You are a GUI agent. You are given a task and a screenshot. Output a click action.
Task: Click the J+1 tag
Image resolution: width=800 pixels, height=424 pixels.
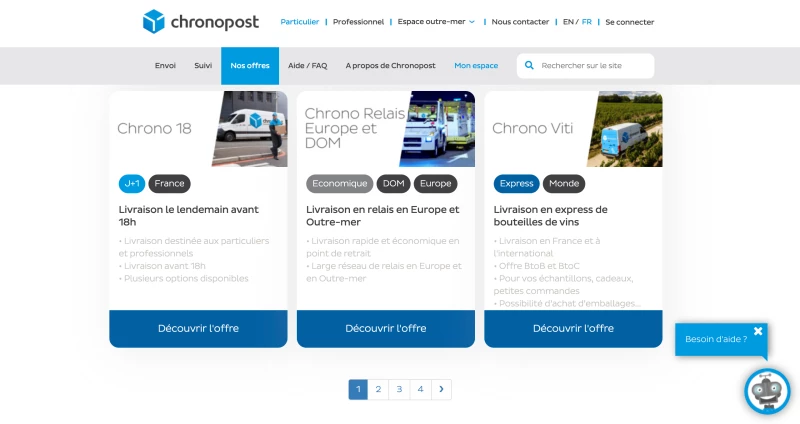coord(132,184)
